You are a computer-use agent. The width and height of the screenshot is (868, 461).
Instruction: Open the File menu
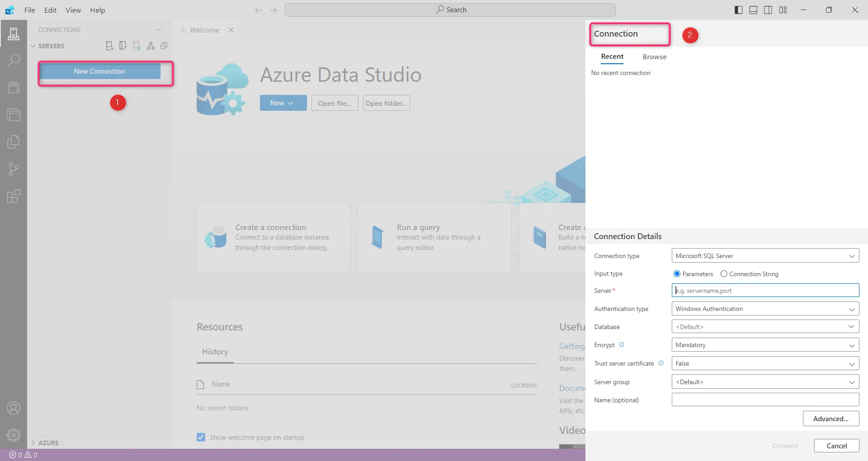[30, 10]
